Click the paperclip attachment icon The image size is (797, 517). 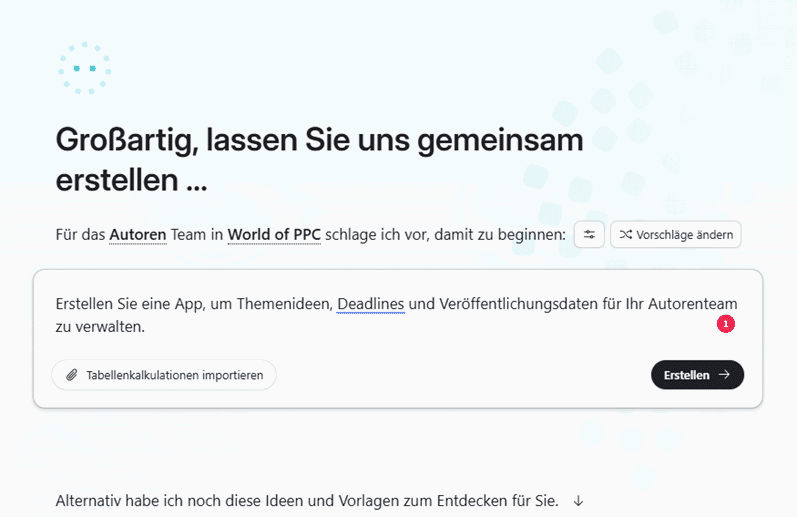point(72,375)
